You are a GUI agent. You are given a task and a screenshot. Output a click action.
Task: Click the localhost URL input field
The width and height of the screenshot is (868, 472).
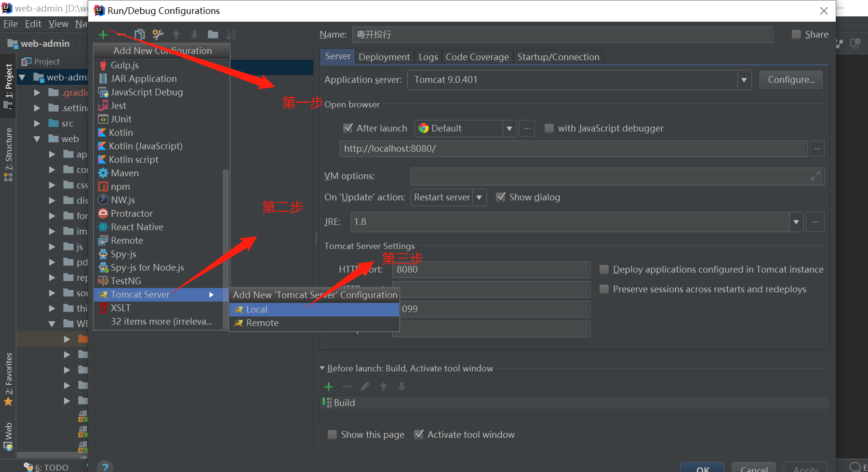[x=574, y=149]
